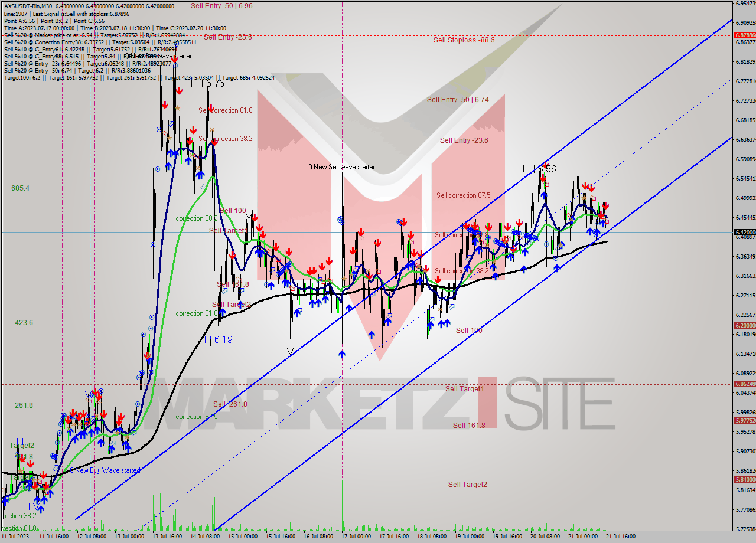
Task: Click the red 6.06248 price tag
Action: coord(744,384)
